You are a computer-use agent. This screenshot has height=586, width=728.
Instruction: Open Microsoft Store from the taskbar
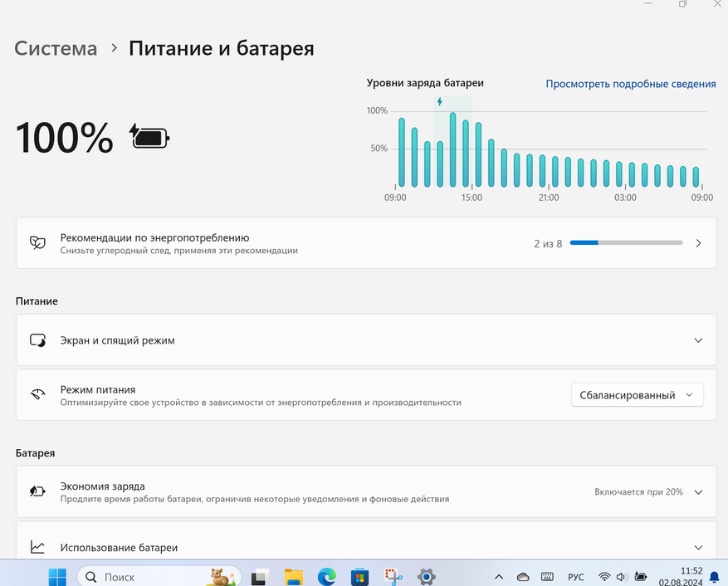[x=359, y=576]
